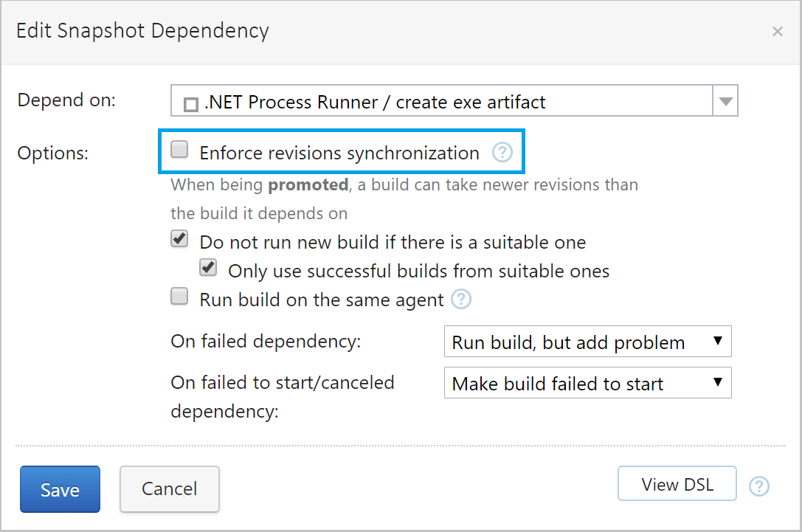Image resolution: width=802 pixels, height=532 pixels.
Task: Cancel editing the snapshot dependency
Action: (x=169, y=489)
